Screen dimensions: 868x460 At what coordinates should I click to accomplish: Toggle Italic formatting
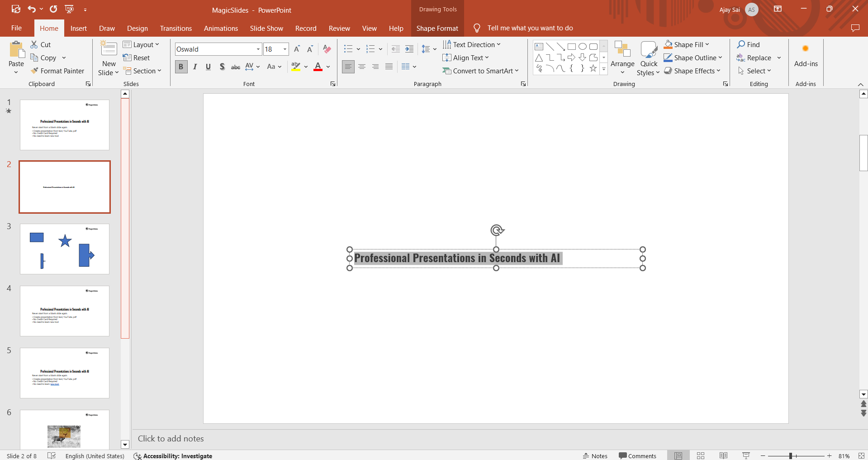[x=195, y=67]
